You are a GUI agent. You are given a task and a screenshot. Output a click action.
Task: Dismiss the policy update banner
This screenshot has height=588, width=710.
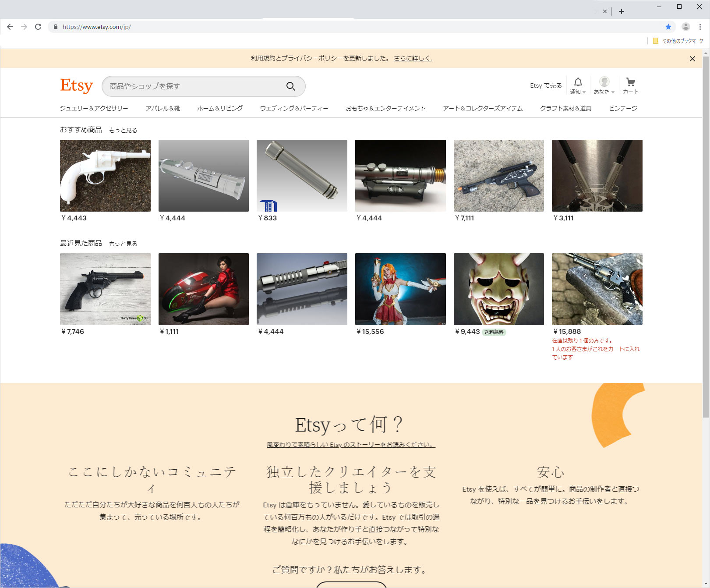pos(692,59)
